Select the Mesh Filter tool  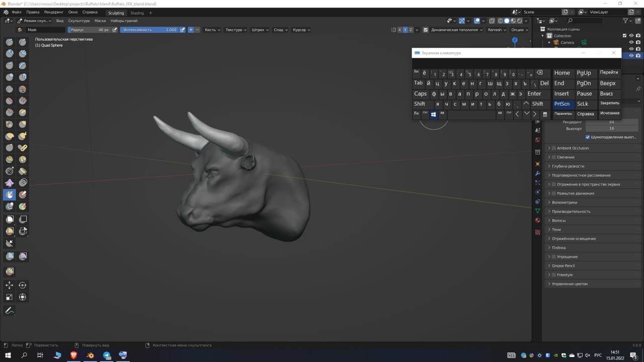click(x=10, y=256)
